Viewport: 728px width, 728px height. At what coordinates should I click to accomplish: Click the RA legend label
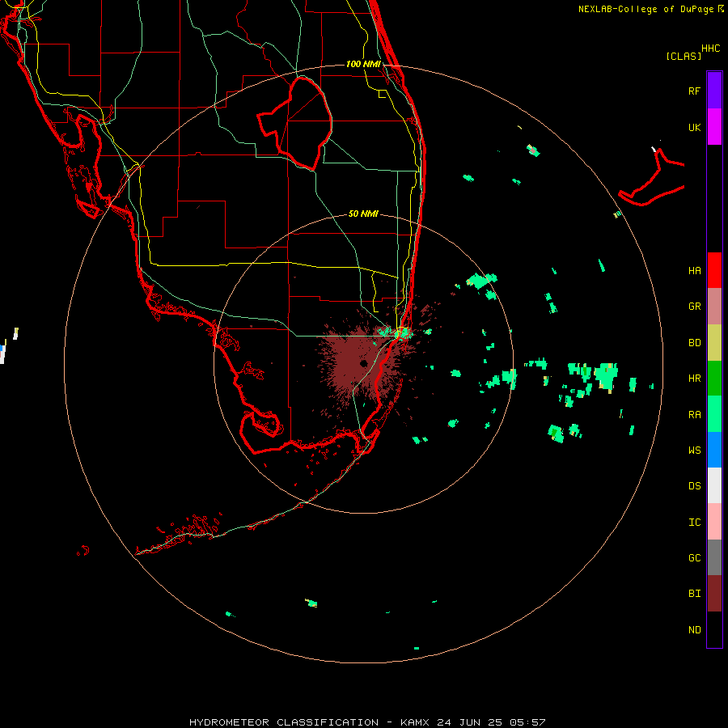coord(695,415)
